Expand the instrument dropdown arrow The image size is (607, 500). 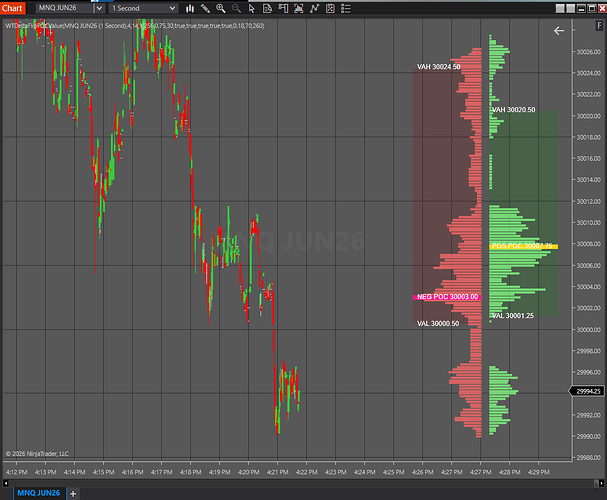[99, 8]
